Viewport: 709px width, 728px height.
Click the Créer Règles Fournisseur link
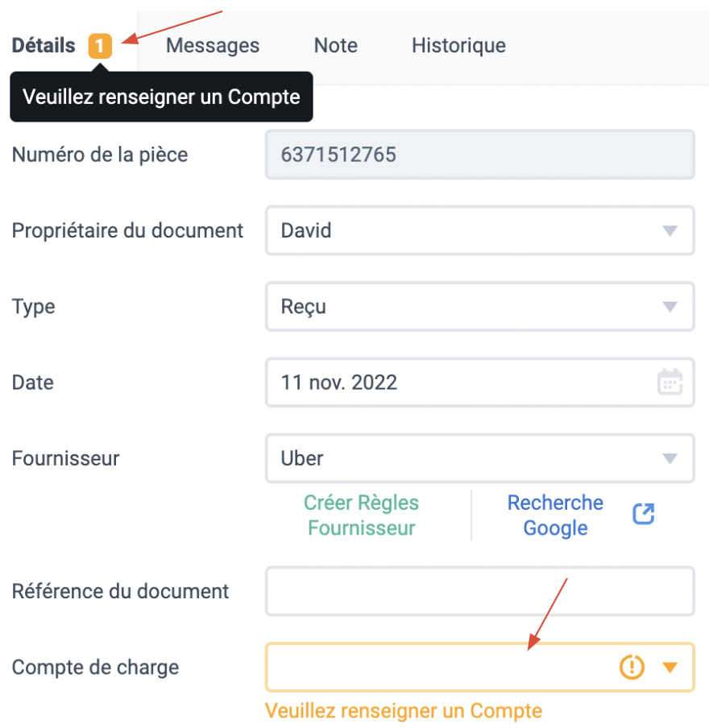362,515
